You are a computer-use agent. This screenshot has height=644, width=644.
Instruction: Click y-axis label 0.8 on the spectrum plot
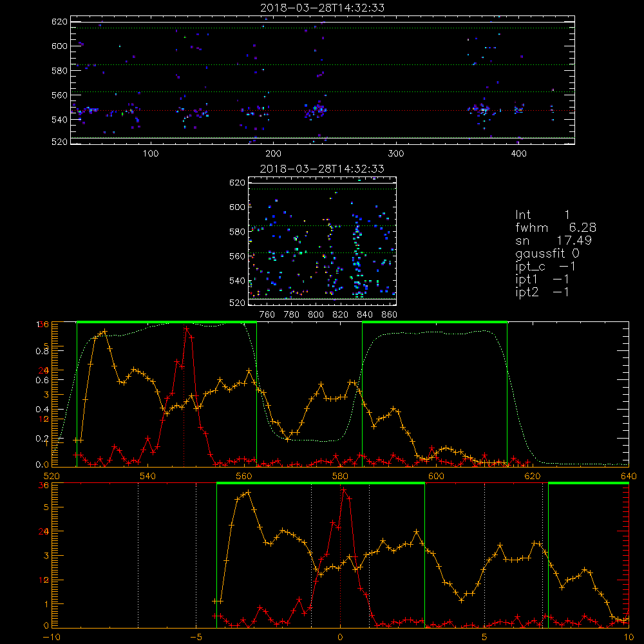tap(42, 351)
